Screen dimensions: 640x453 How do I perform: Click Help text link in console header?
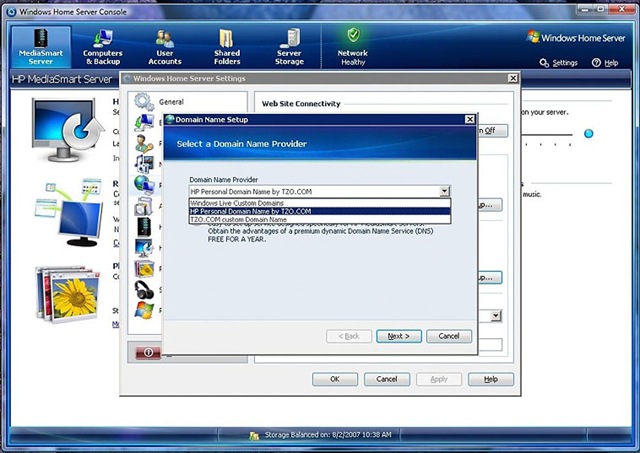[x=611, y=63]
